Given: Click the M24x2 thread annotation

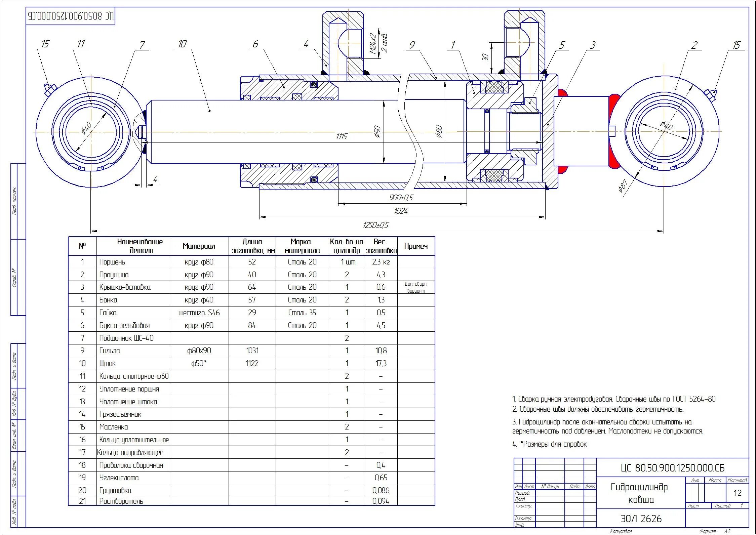Looking at the screenshot, I should pos(373,44).
